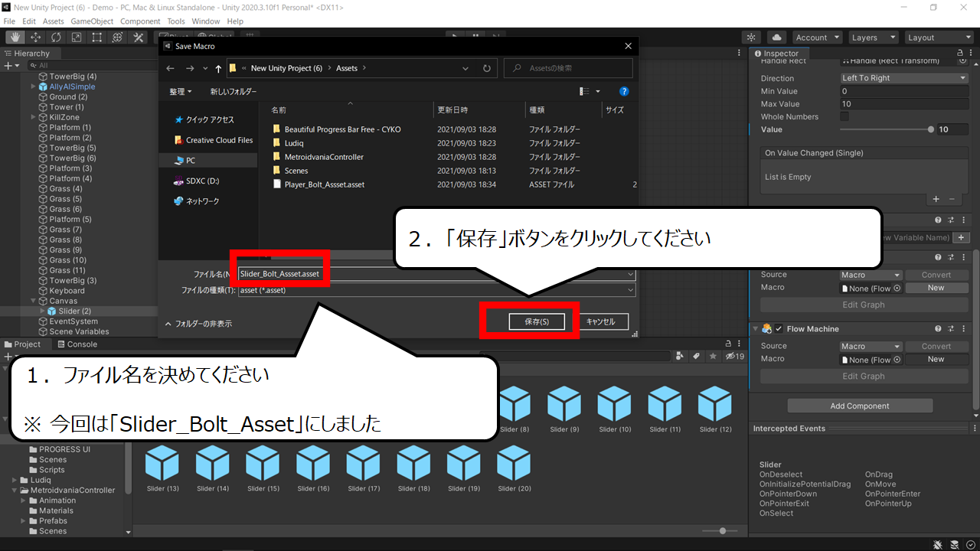The height and width of the screenshot is (551, 980).
Task: Expand the Slider (2) hierarchy item
Action: (43, 311)
